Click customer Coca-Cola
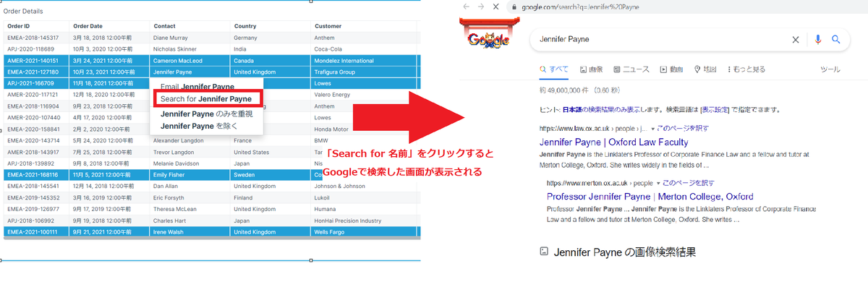Image resolution: width=868 pixels, height=282 pixels. point(328,49)
